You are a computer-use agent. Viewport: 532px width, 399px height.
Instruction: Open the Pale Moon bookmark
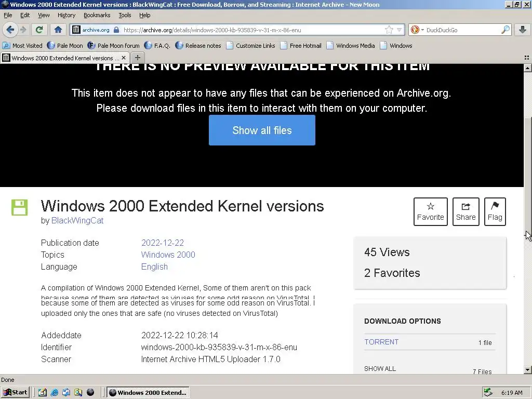(x=65, y=46)
